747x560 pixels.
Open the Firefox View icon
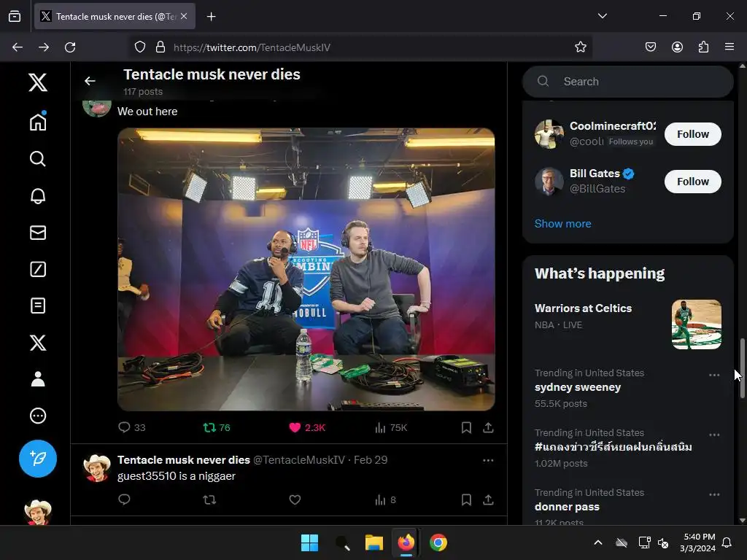tap(15, 16)
